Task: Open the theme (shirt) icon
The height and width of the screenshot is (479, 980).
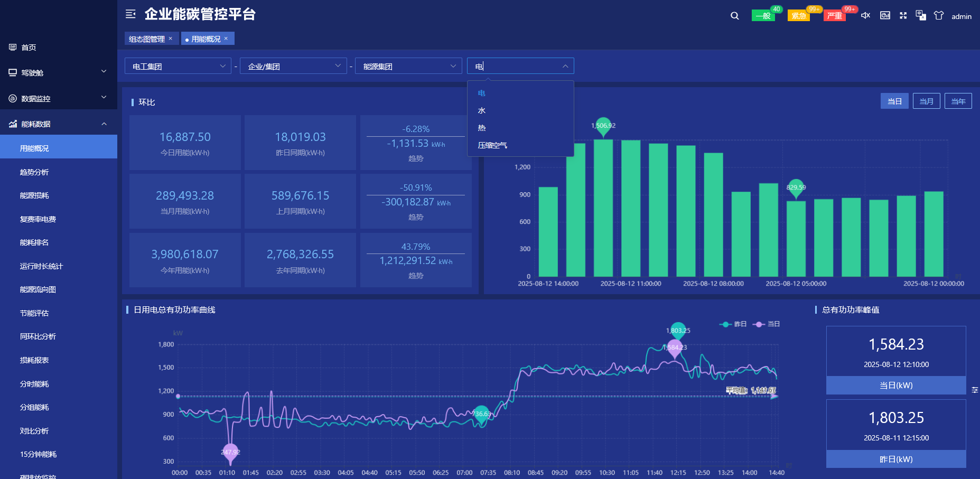Action: point(938,16)
